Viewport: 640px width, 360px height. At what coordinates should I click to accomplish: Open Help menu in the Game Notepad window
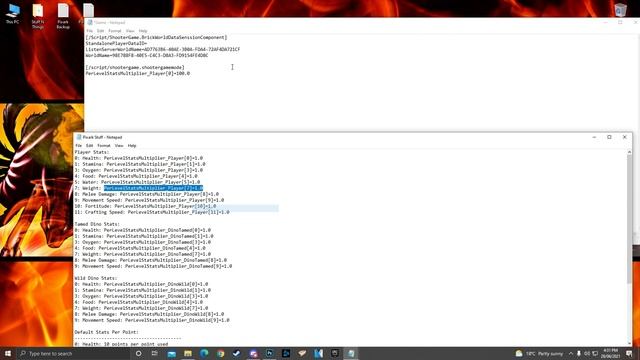coord(143,31)
